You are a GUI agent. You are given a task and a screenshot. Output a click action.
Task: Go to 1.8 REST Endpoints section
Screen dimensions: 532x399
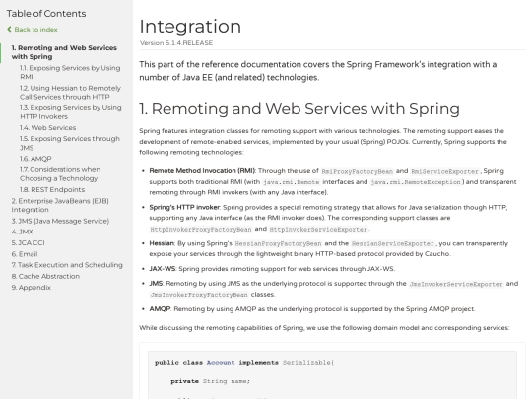[x=52, y=190]
